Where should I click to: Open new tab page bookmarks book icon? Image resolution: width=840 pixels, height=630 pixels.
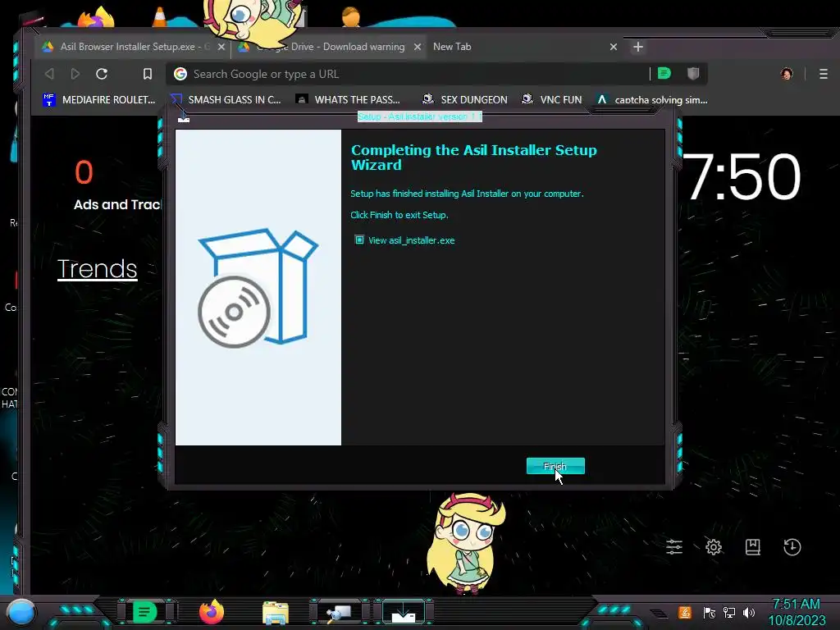coord(753,547)
